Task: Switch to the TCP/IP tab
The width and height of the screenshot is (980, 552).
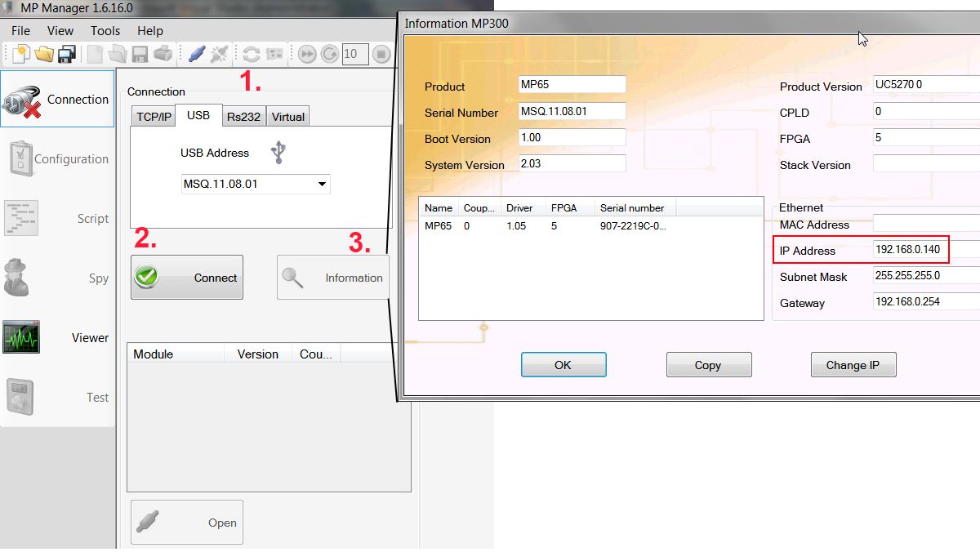Action: [x=154, y=117]
